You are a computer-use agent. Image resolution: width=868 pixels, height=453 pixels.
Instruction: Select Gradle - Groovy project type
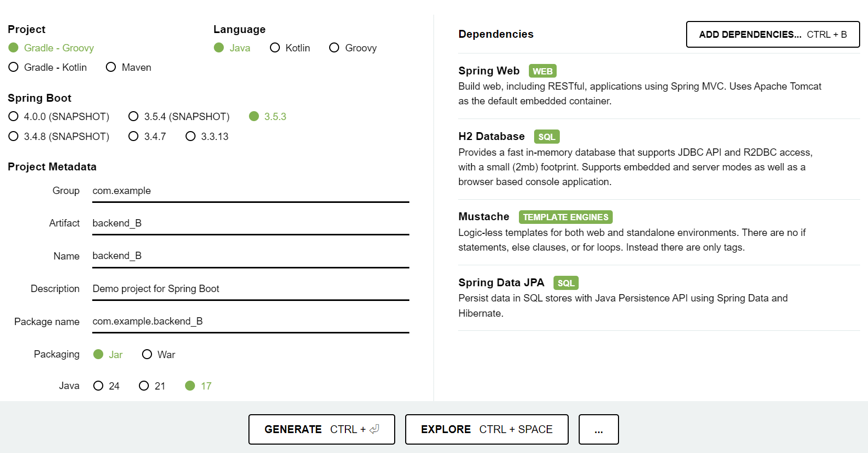point(51,48)
